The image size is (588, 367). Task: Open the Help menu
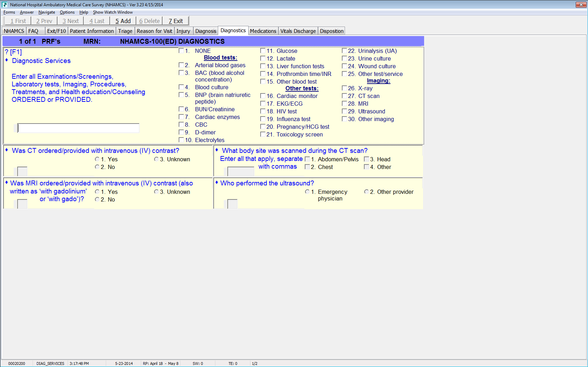(84, 12)
